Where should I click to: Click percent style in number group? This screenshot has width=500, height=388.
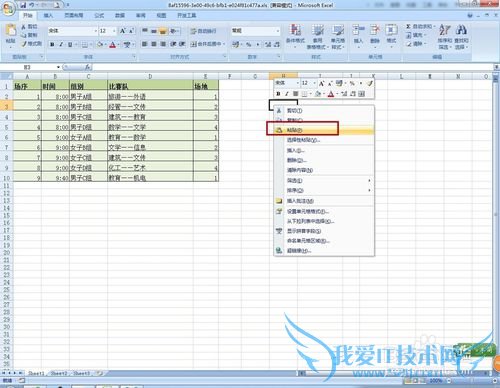248,44
